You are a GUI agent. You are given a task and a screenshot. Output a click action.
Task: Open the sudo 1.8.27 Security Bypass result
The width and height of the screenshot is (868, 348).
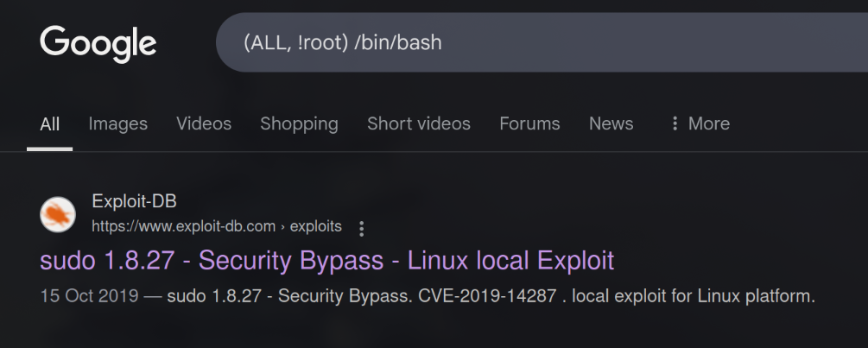pos(326,260)
